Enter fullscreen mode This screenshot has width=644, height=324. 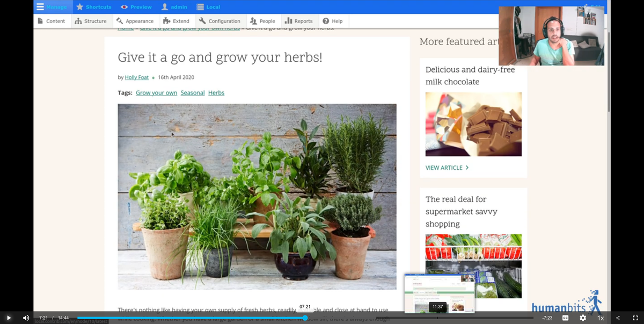tap(635, 318)
